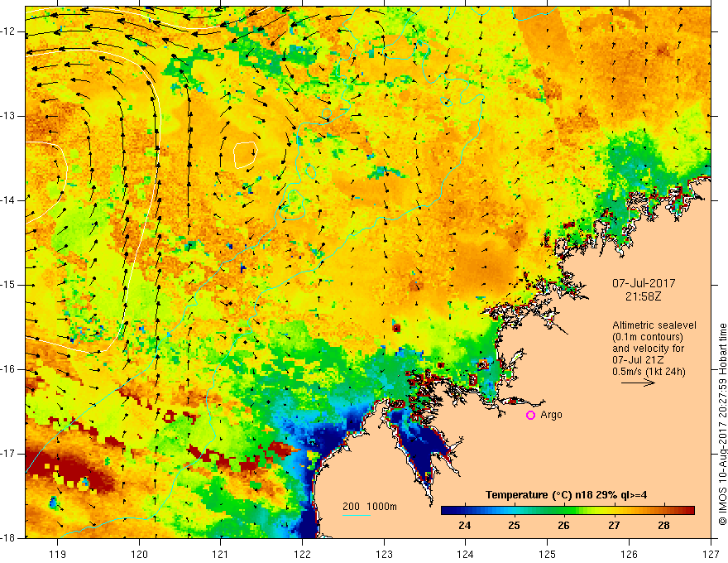Click the '07-Jul-2017' date text
The width and height of the screenshot is (728, 563).
click(644, 283)
